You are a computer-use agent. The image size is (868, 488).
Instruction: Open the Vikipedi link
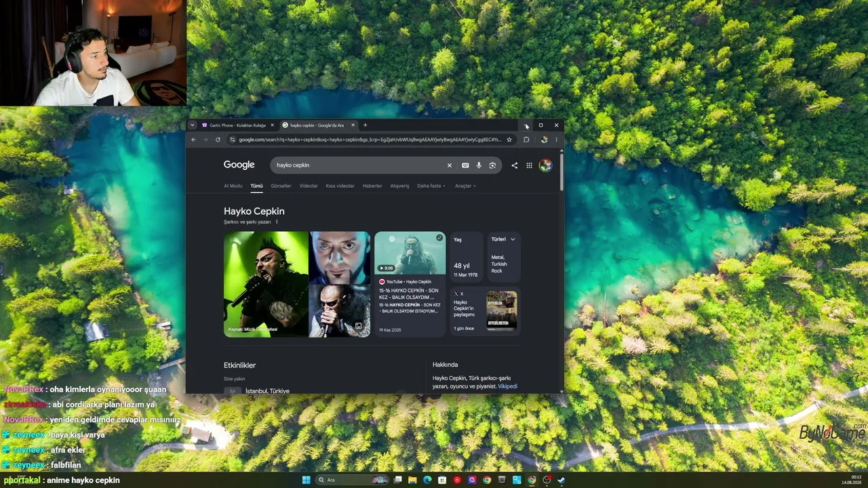(x=507, y=386)
